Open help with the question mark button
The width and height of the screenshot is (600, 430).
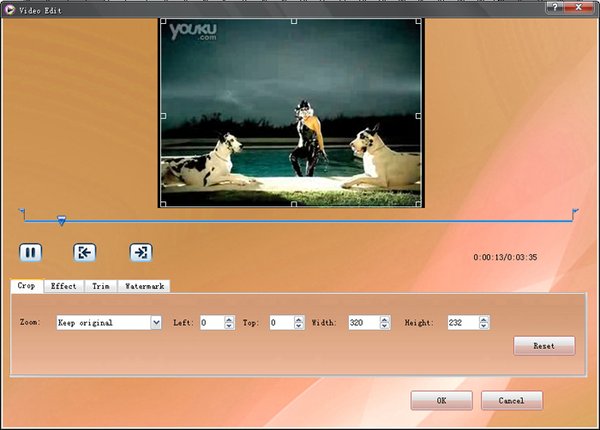(x=554, y=7)
